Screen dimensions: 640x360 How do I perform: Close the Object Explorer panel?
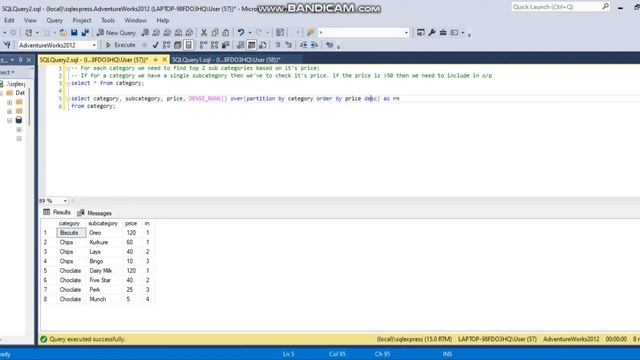coord(29,60)
